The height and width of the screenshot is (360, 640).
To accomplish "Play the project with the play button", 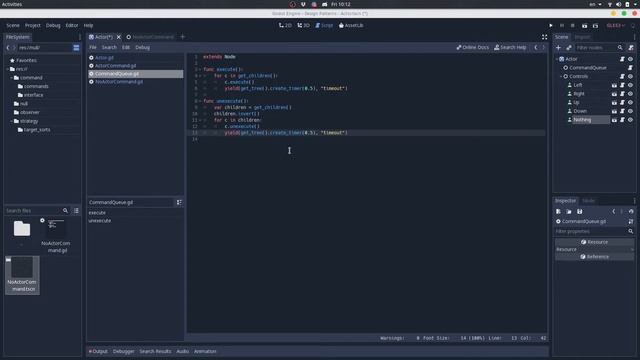I will [x=551, y=25].
